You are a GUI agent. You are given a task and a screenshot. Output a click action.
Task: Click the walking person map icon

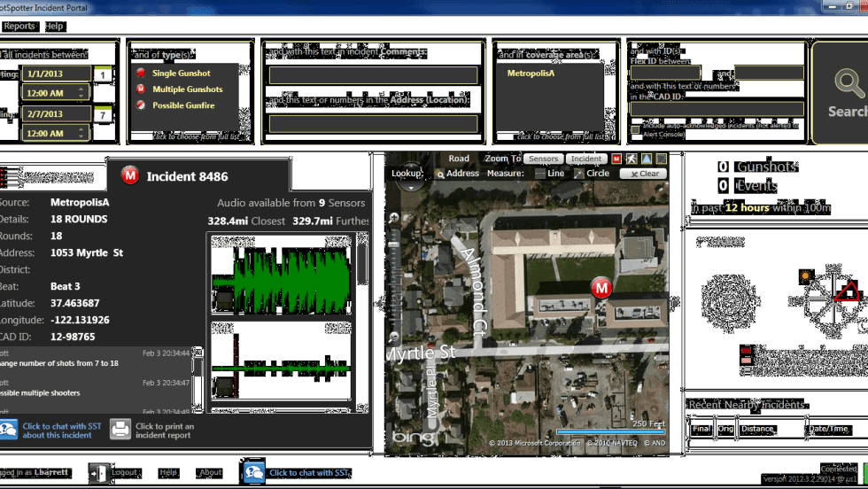point(631,159)
